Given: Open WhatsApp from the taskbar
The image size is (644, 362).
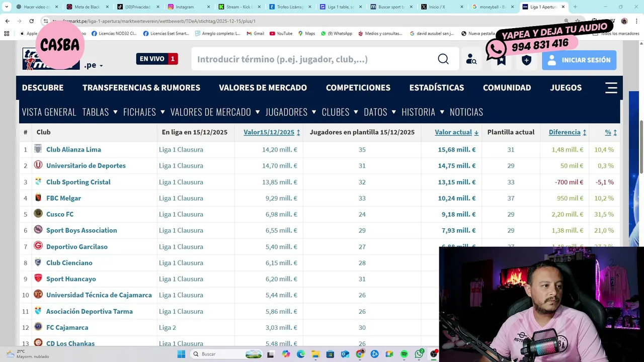Looking at the screenshot, I should click(419, 354).
